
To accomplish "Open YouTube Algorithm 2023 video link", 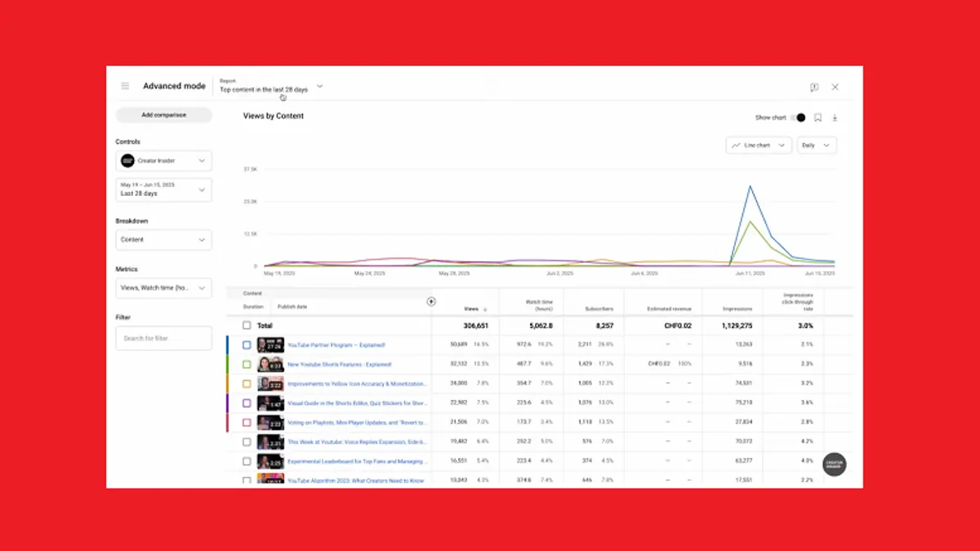I will (x=355, y=481).
